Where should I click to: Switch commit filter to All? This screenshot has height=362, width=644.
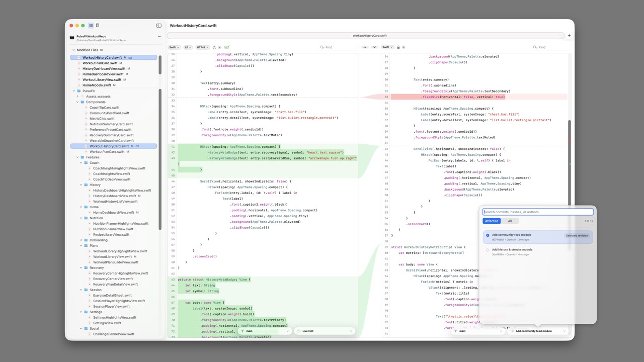point(510,221)
